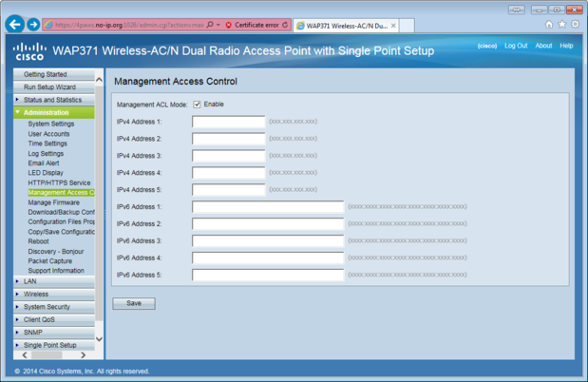Expand the Wireless section
Image resolution: width=588 pixels, height=382 pixels.
(x=54, y=295)
